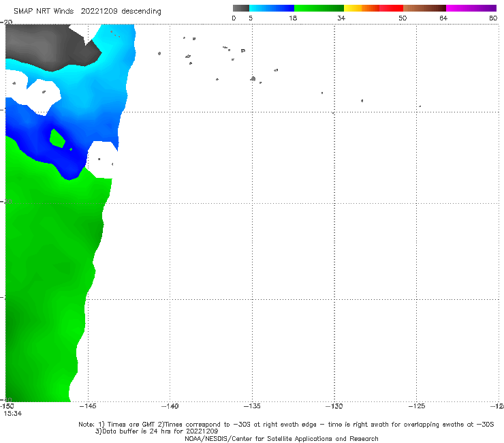Click the small green patch inside dark blue area
504x443 pixels.
pos(57,138)
